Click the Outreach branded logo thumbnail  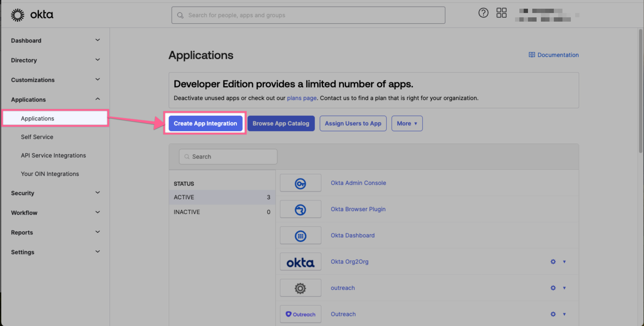300,314
